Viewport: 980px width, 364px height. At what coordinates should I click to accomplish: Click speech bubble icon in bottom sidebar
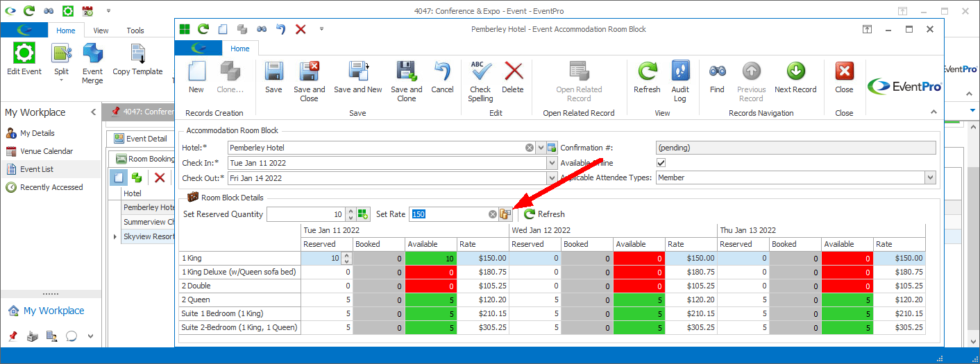pos(71,336)
